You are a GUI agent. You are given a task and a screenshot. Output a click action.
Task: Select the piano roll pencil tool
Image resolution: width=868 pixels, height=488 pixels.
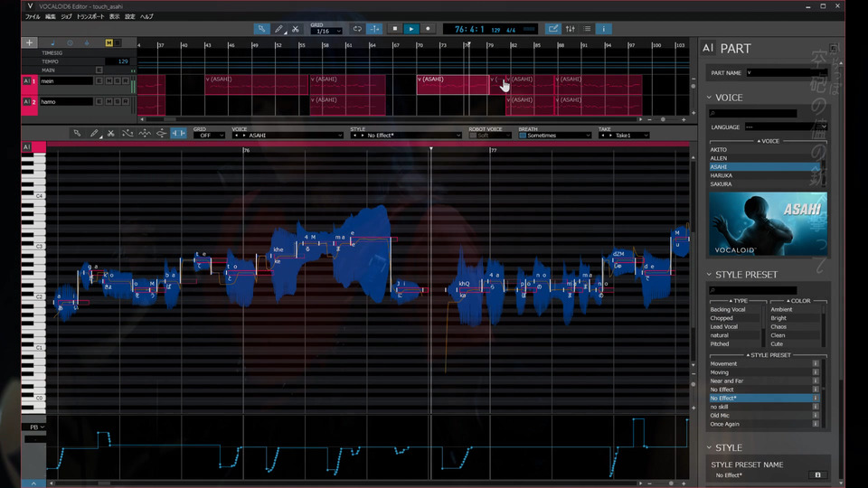(94, 134)
